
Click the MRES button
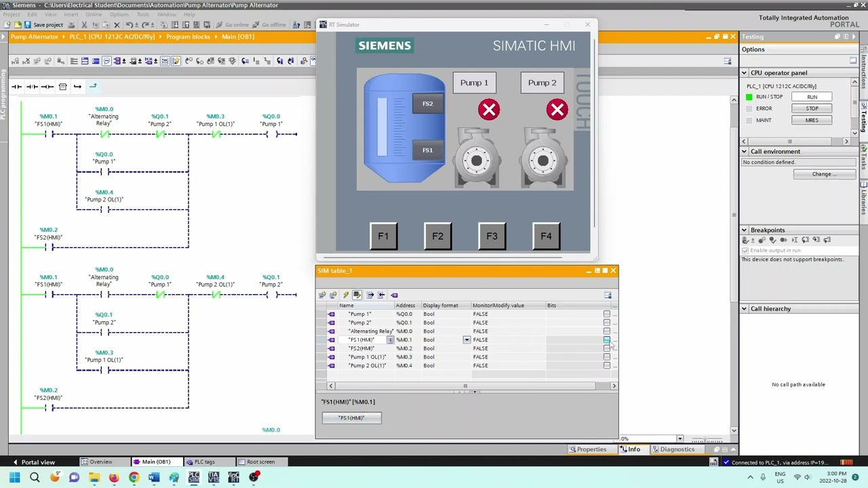(x=812, y=120)
